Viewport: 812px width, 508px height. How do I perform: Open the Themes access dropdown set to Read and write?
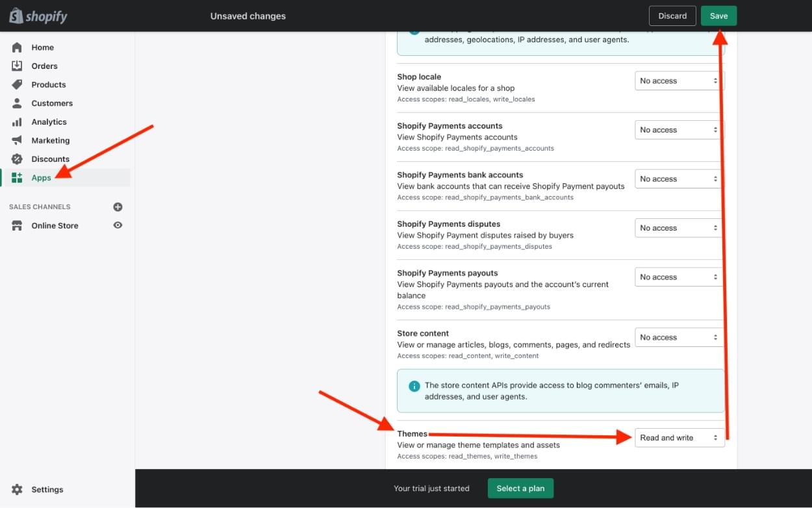coord(679,437)
